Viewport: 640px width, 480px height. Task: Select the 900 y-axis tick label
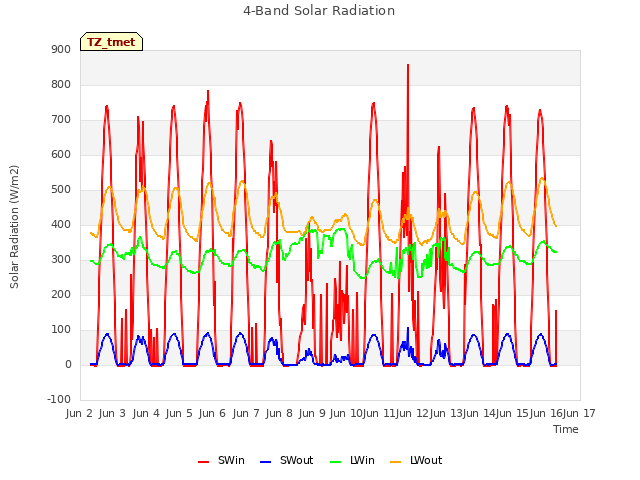point(61,49)
